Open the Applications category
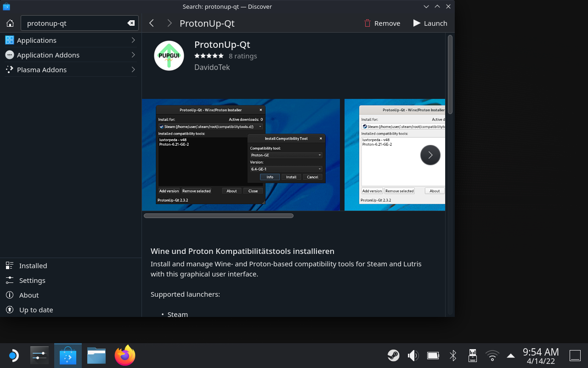The image size is (588, 368). [71, 40]
